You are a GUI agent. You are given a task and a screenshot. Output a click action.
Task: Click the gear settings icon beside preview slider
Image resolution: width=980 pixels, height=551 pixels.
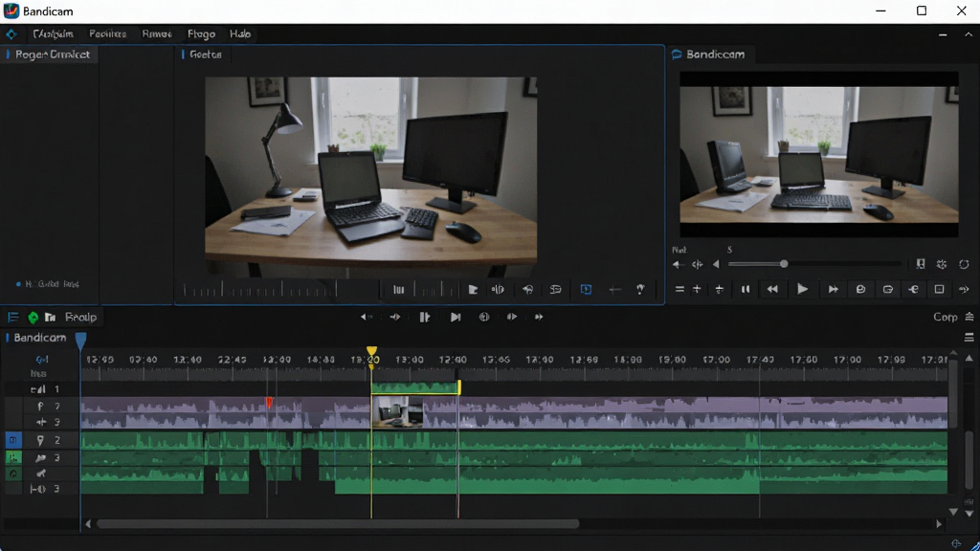tap(942, 264)
